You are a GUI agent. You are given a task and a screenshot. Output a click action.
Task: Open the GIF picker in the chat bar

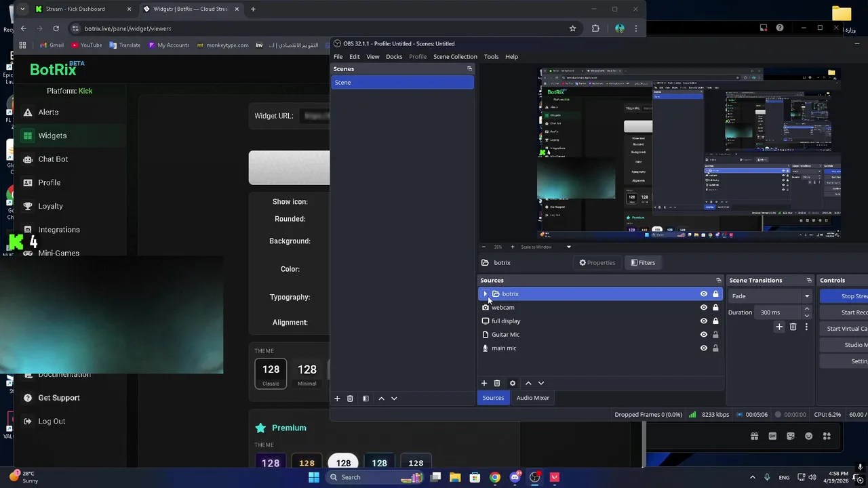coord(772,436)
